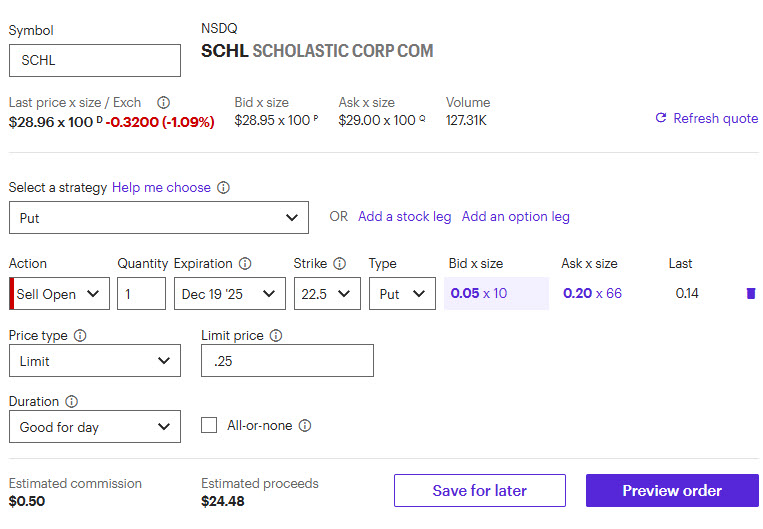The image size is (763, 529).
Task: Click info icon next to Price type
Action: click(x=80, y=336)
